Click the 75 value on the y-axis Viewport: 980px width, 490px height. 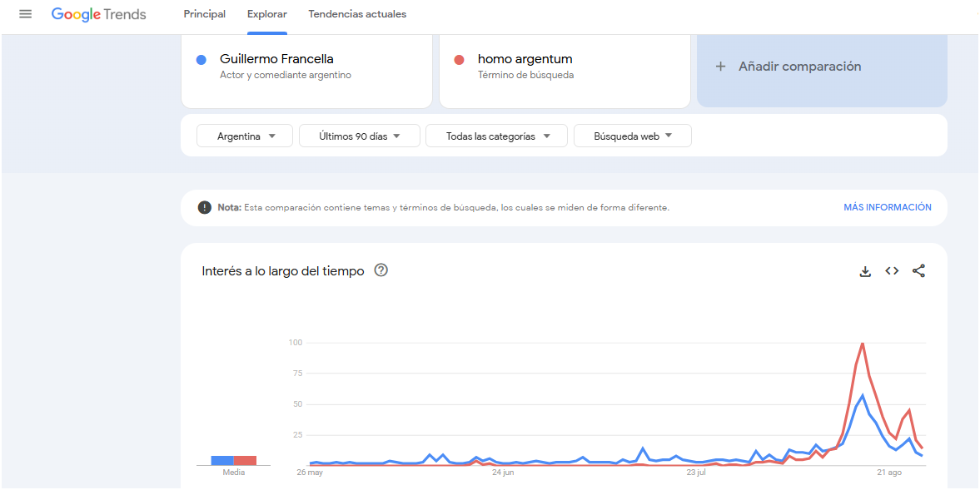click(x=297, y=374)
